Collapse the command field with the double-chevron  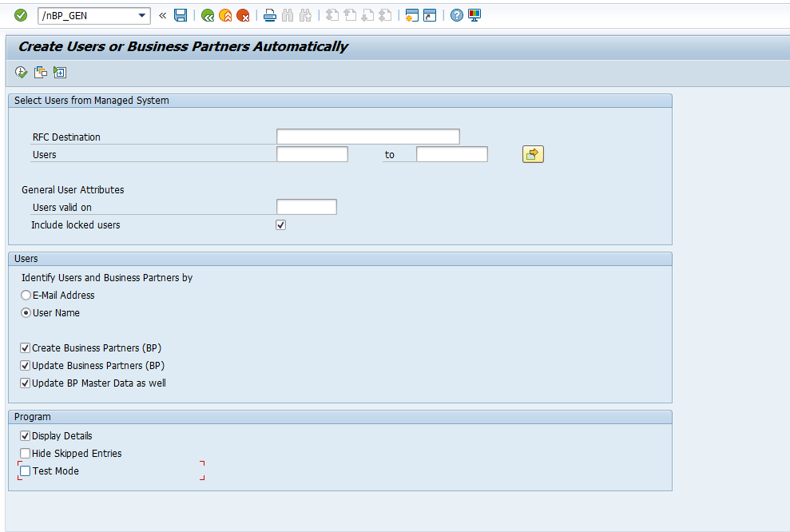click(162, 16)
